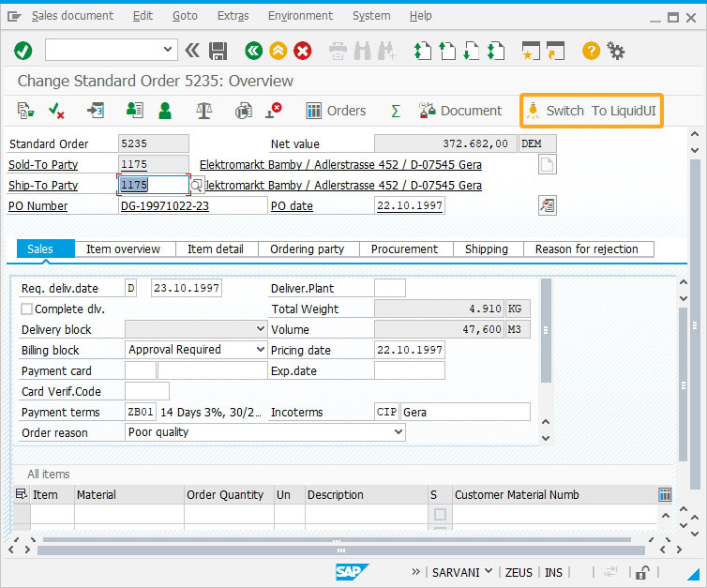Toggle the first item row S checkbox
Screen dimensions: 707x588
click(440, 514)
